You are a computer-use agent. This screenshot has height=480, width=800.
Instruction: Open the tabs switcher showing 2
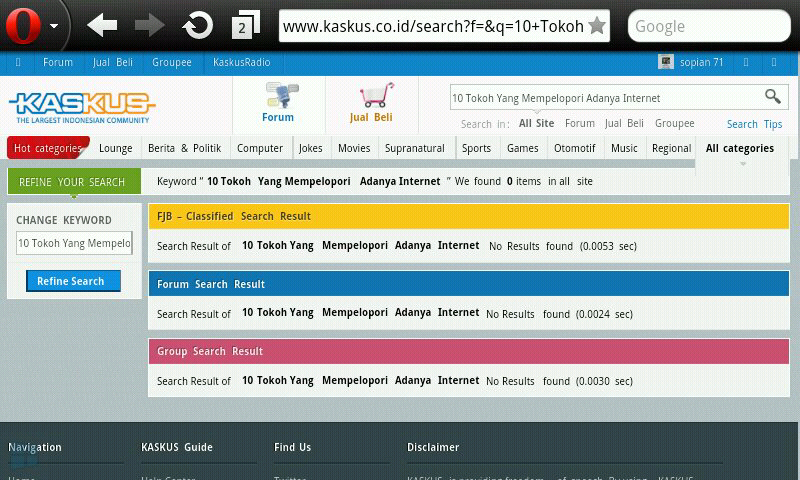point(245,25)
